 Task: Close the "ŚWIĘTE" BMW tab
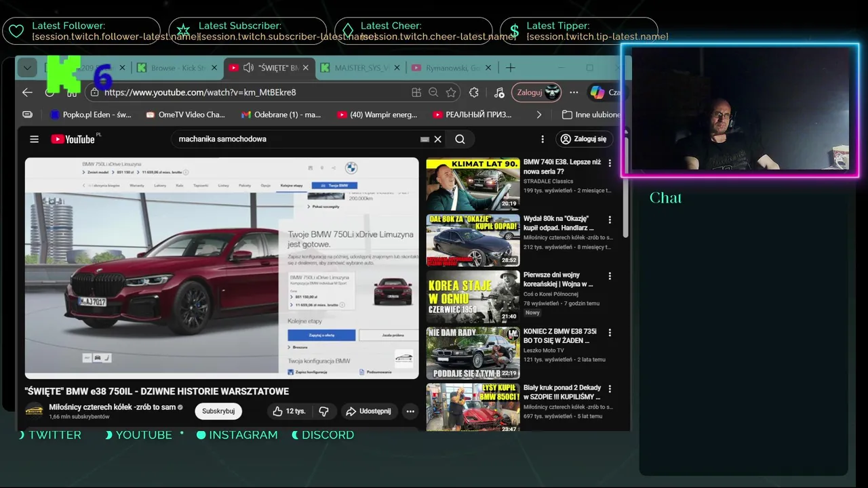306,68
